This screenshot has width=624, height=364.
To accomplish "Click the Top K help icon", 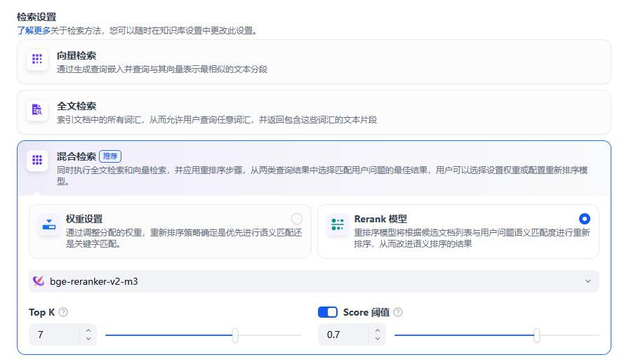I will (x=63, y=312).
